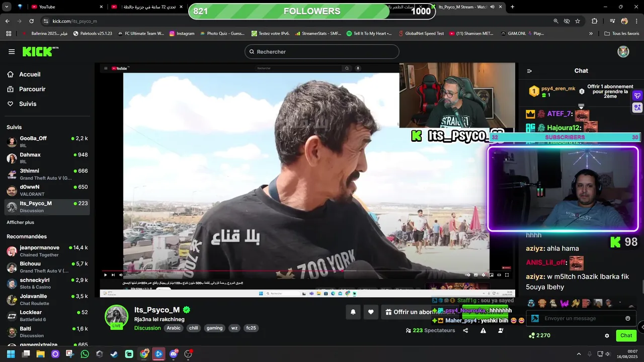Open Dahmax followed channel
The width and height of the screenshot is (644, 362).
point(47,158)
